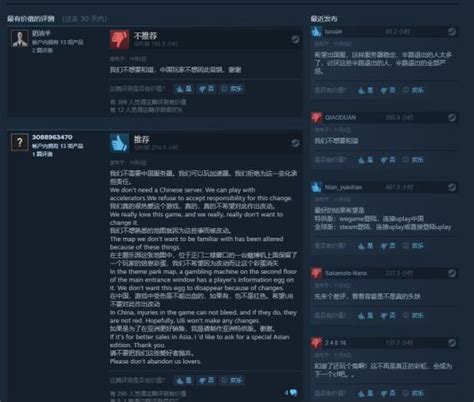Mark the 不推荐 review as 欢乐 (funny)

[232, 89]
